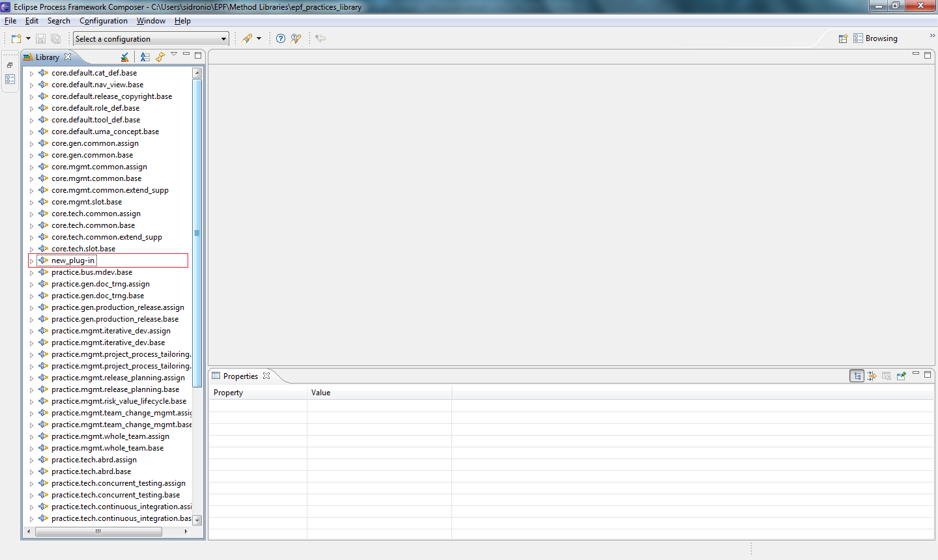
Task: Open the Window menu
Action: coord(151,21)
